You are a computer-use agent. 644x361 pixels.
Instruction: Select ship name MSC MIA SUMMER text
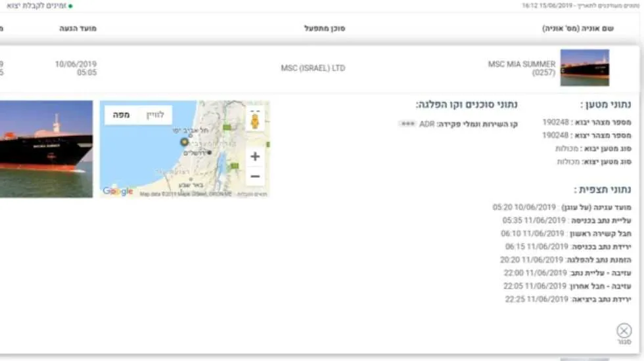coord(522,64)
